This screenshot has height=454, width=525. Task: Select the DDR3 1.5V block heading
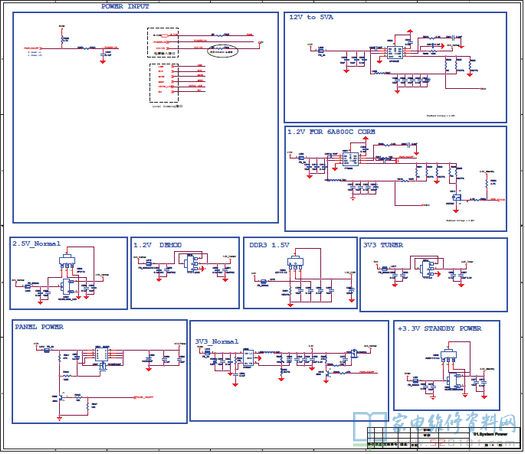(269, 245)
